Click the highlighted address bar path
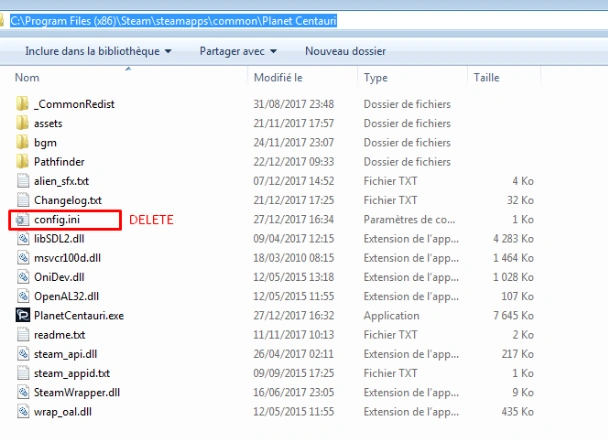608x441 pixels. click(x=173, y=21)
